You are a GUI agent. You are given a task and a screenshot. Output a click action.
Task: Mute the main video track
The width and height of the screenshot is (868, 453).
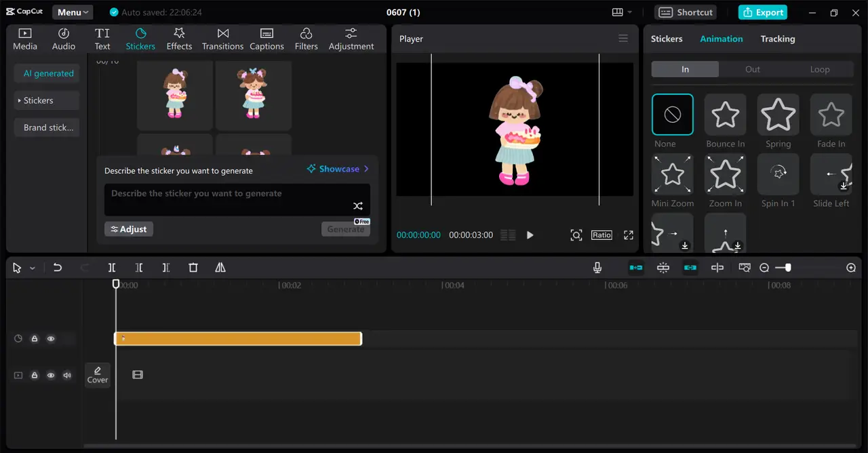click(67, 375)
